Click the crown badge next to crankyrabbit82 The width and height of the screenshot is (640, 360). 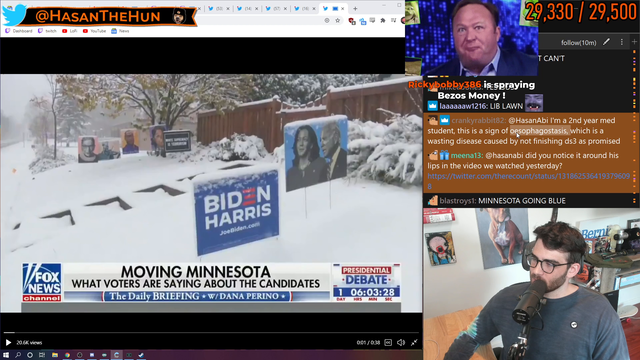coord(444,120)
